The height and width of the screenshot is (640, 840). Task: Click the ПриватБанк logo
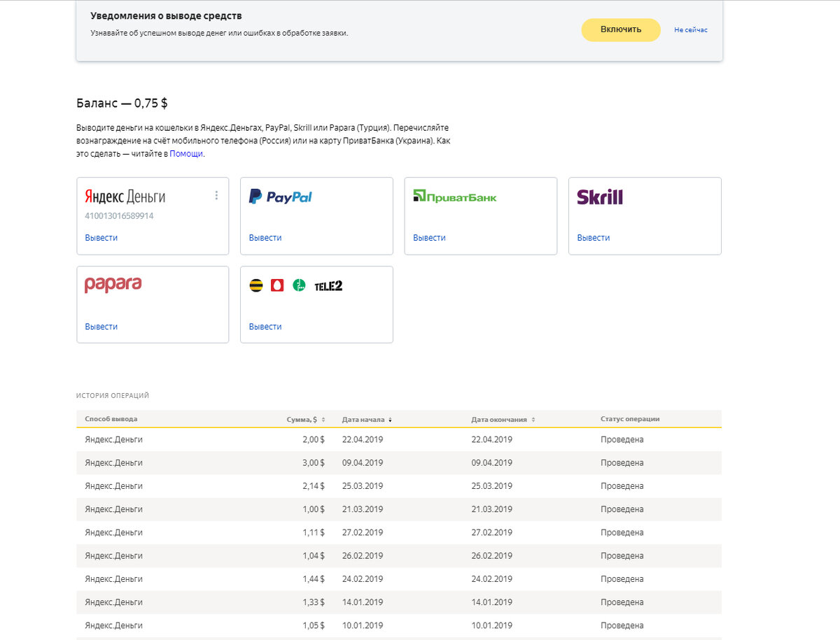455,197
